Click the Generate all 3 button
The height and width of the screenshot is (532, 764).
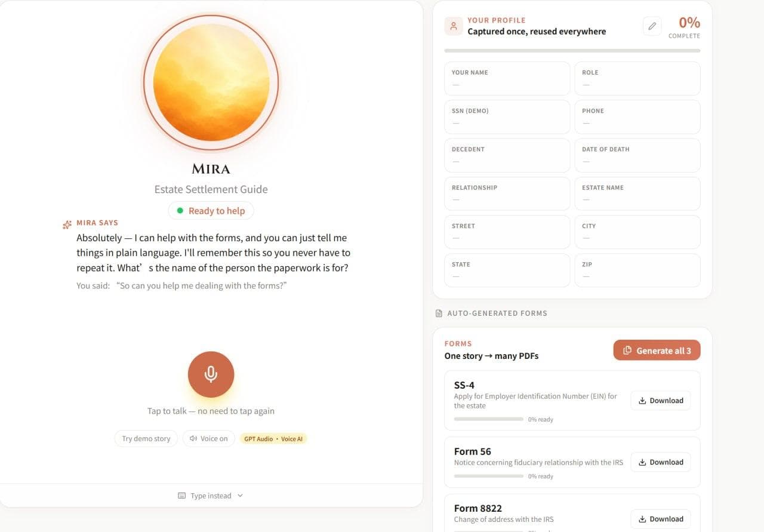pos(657,350)
